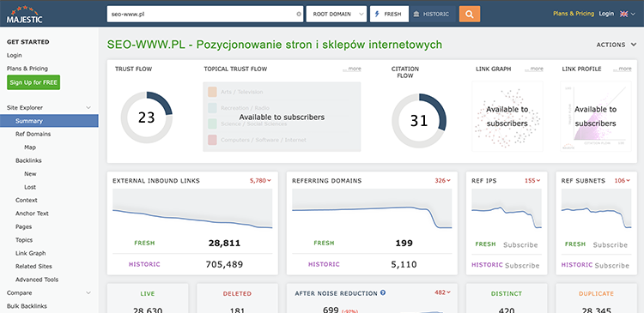
Task: Open Context in the sidebar
Action: click(x=27, y=200)
